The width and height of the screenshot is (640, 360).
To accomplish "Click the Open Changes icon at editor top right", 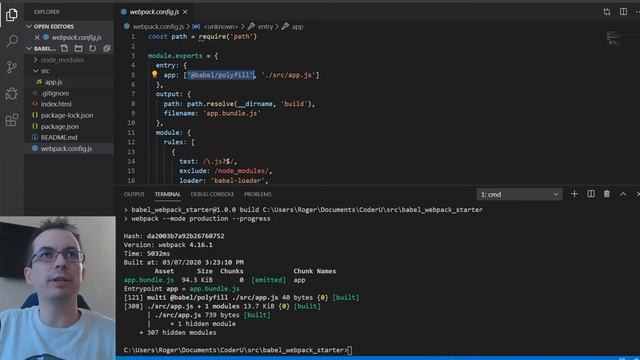I will pos(607,12).
